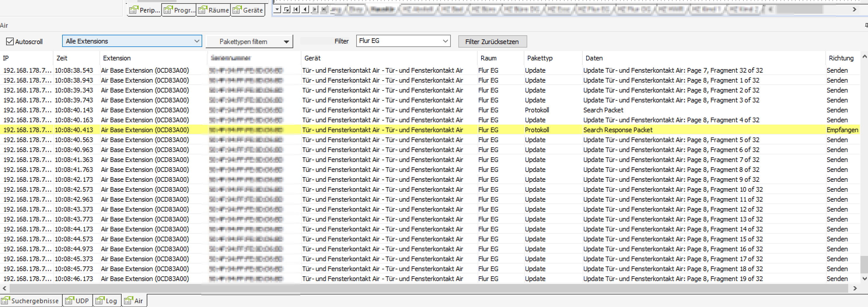Click the page list dropdown arrow icon
The height and width of the screenshot is (307, 868).
[x=277, y=9]
